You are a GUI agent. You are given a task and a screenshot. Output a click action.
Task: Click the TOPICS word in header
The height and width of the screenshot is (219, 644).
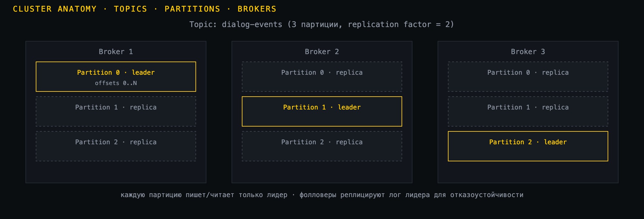click(130, 9)
